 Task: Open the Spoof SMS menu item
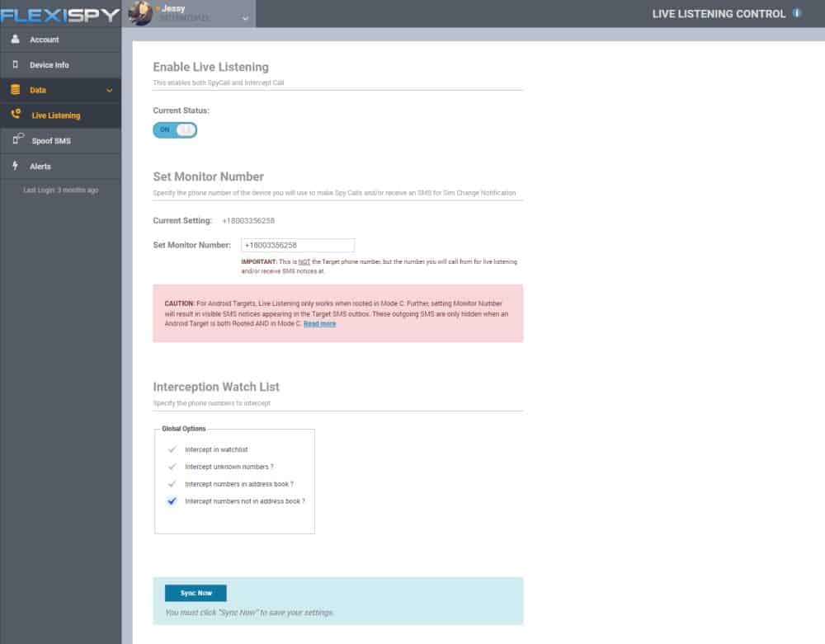(60, 140)
